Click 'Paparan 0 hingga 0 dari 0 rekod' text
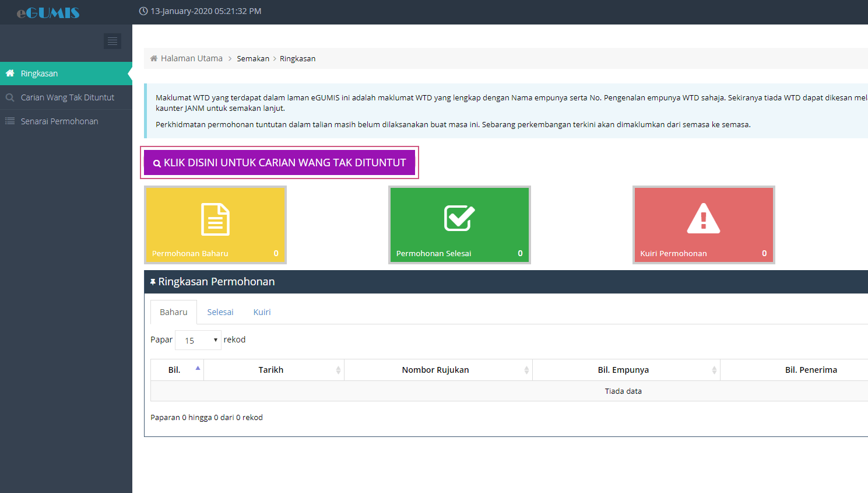Screen dimensions: 868x493 click(x=206, y=417)
